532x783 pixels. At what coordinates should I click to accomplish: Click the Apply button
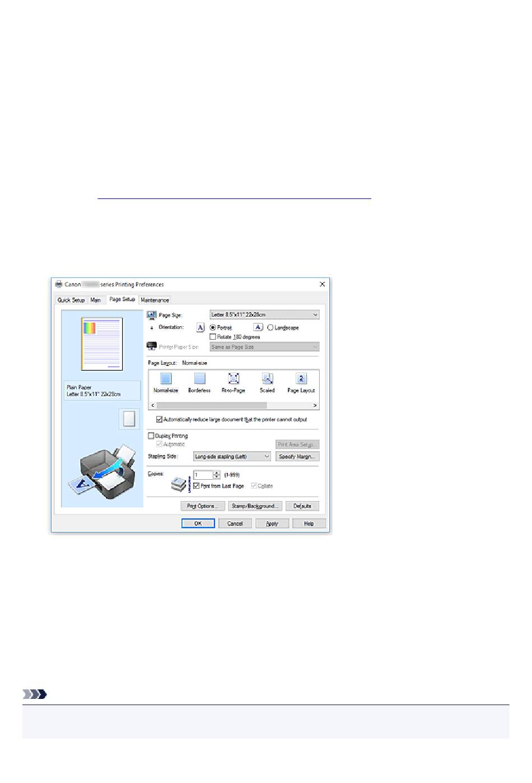click(272, 523)
